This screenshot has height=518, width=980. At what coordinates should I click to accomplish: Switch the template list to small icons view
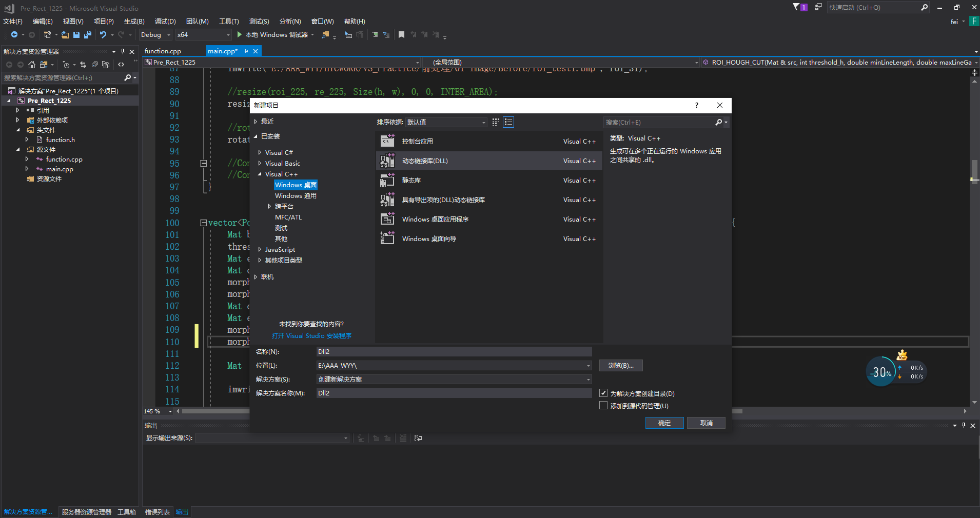(508, 122)
